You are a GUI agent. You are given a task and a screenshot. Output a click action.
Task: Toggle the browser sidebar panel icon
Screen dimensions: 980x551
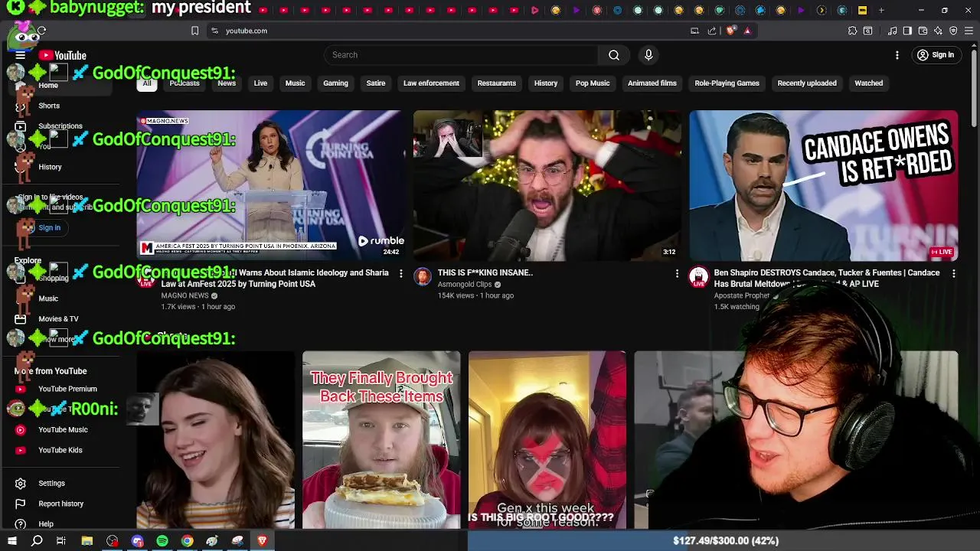pyautogui.click(x=907, y=31)
